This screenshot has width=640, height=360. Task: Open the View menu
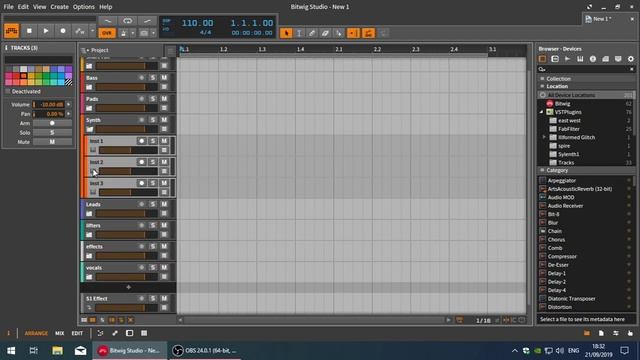tap(39, 7)
